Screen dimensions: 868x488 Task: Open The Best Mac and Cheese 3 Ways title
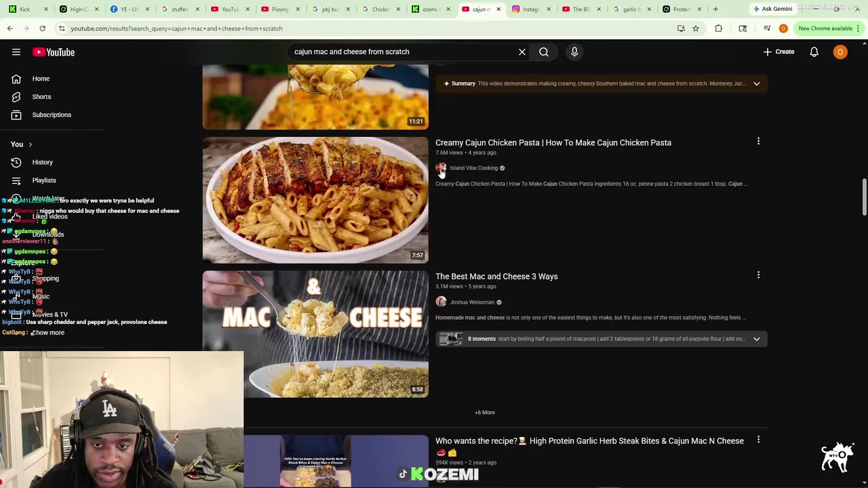(x=496, y=277)
